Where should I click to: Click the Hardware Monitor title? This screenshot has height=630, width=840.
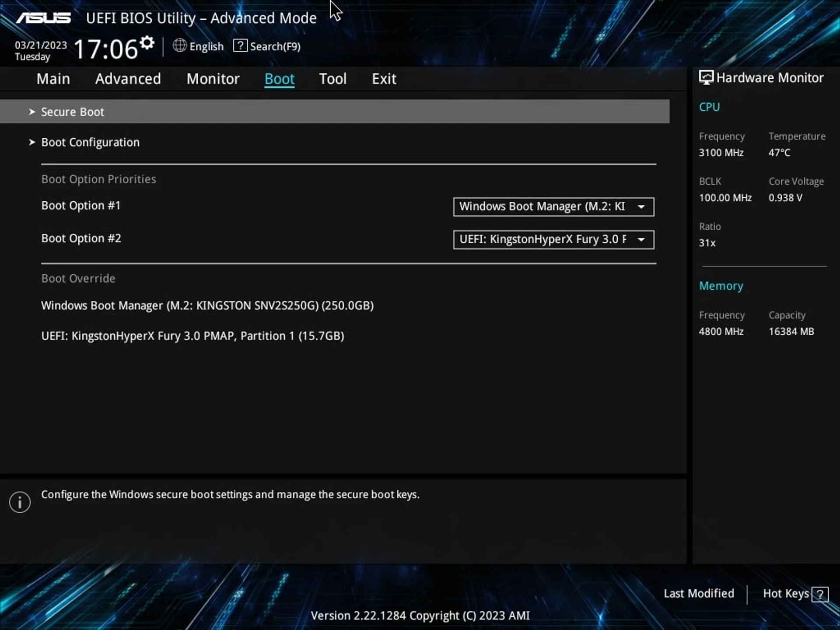tap(770, 78)
